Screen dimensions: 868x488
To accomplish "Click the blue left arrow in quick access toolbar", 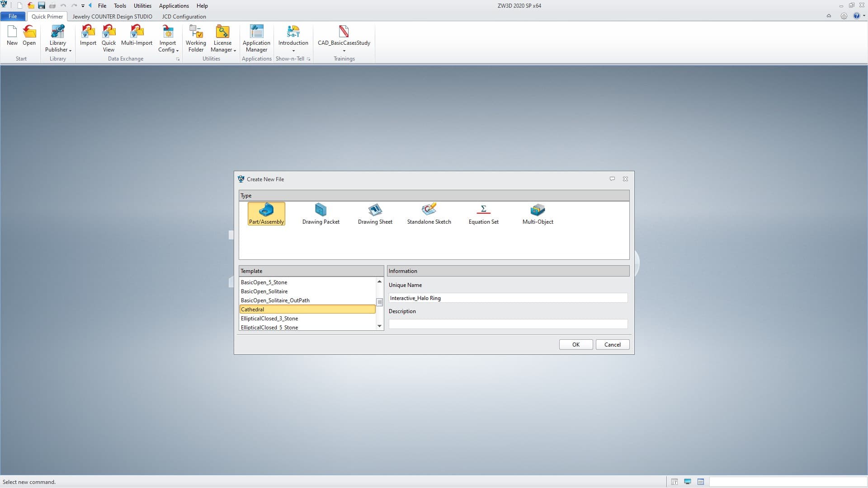I will click(90, 6).
